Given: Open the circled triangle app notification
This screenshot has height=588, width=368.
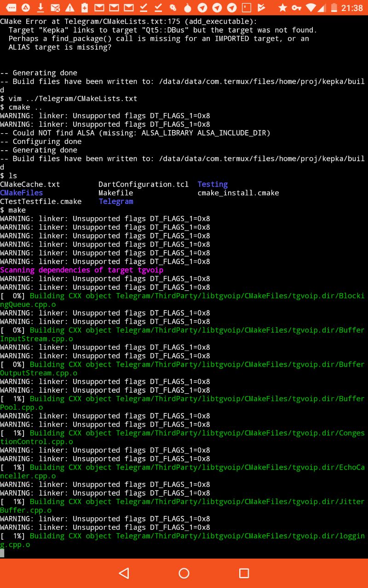Looking at the screenshot, I should tap(26, 7).
